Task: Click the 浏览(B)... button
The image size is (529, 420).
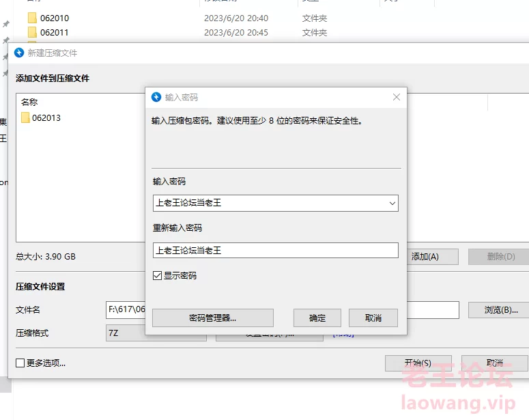Action: [x=499, y=309]
